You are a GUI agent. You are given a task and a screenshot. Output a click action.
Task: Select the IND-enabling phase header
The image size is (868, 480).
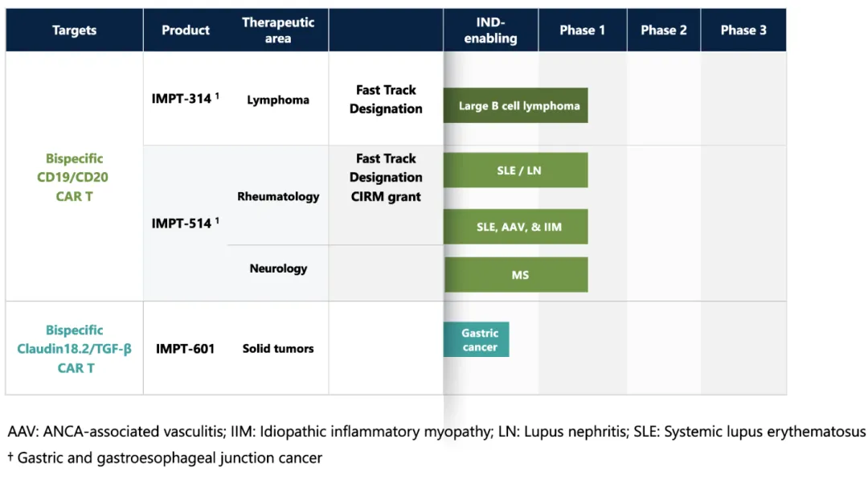[490, 31]
